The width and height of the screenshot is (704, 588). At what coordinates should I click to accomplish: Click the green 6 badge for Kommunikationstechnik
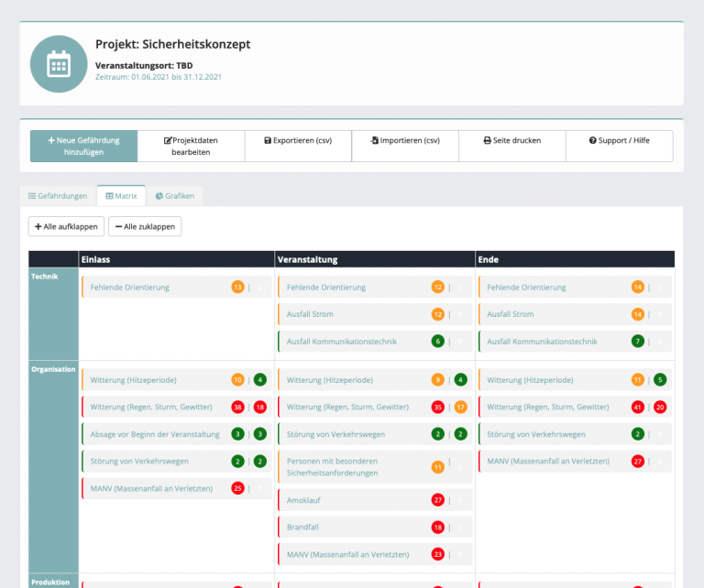click(438, 342)
